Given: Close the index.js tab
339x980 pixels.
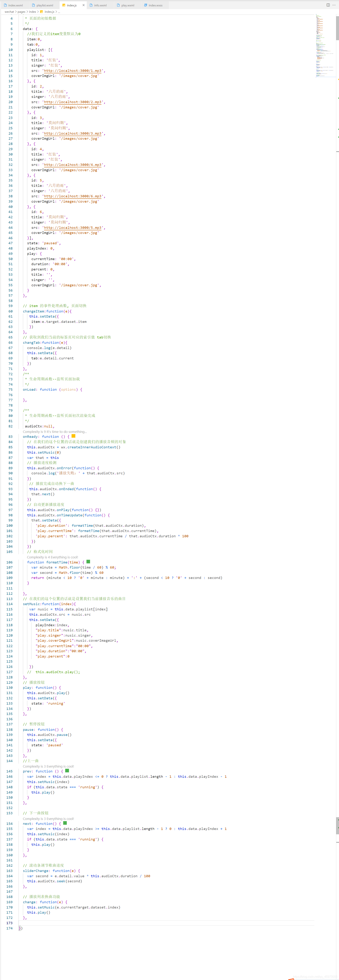Looking at the screenshot, I should point(84,5).
